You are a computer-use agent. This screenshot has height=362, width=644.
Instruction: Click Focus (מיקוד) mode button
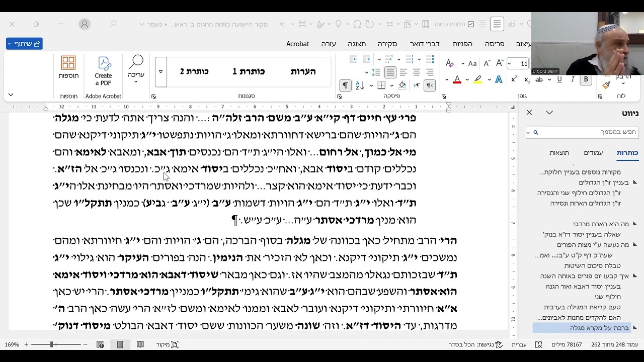click(x=168, y=344)
